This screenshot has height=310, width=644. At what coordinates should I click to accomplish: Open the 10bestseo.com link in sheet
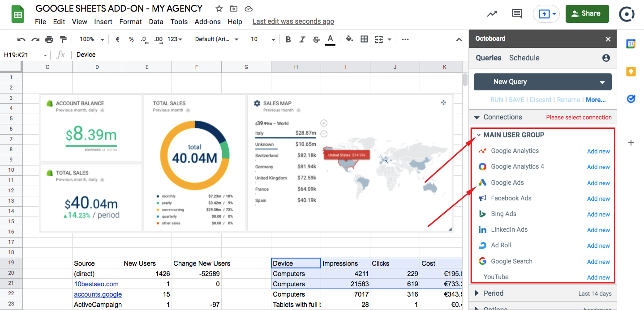96,284
